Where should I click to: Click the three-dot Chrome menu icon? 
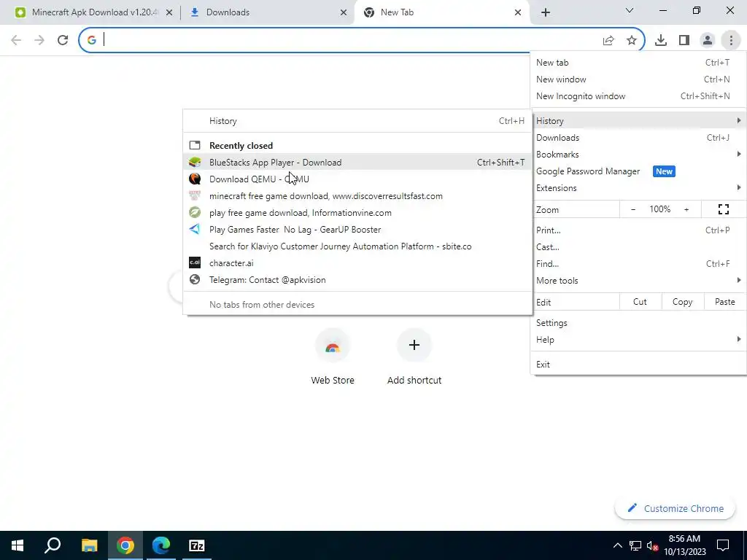[731, 41]
